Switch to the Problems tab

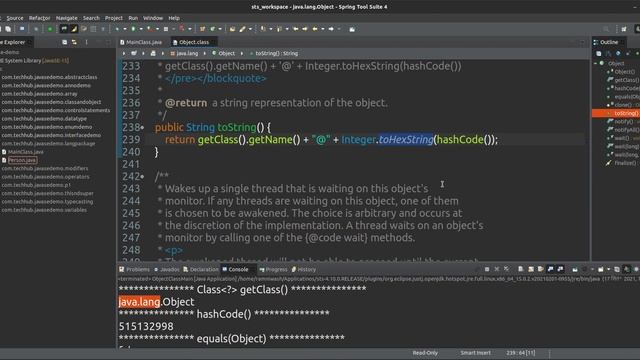(x=134, y=269)
